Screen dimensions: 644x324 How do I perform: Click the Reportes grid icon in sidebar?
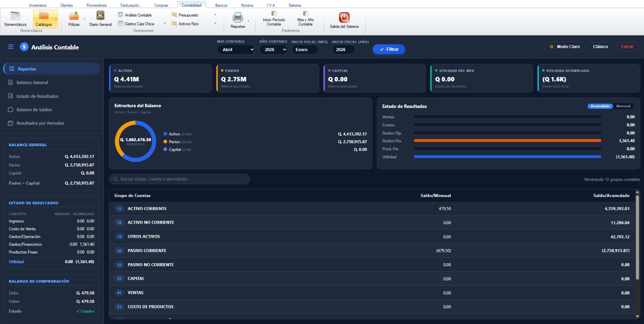pos(12,69)
